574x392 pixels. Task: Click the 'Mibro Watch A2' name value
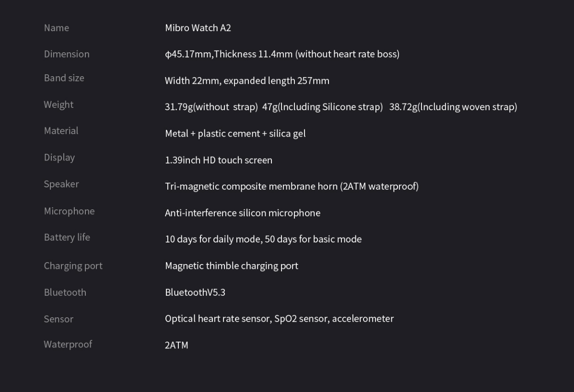coord(198,28)
